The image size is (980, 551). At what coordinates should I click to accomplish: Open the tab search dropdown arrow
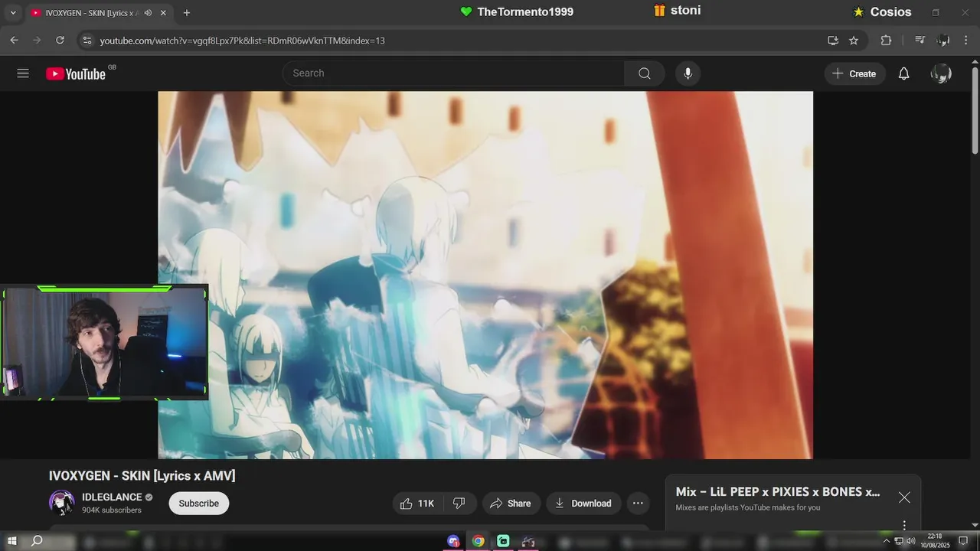tap(12, 12)
